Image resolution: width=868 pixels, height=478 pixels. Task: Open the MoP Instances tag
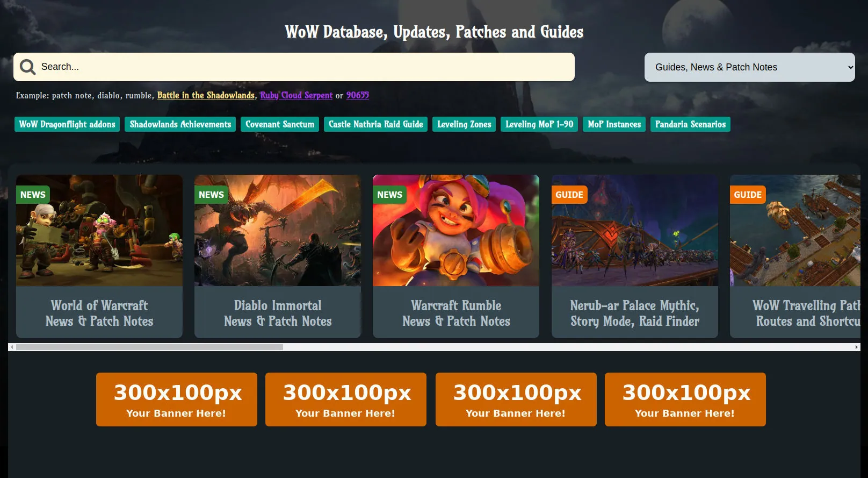[x=614, y=124]
